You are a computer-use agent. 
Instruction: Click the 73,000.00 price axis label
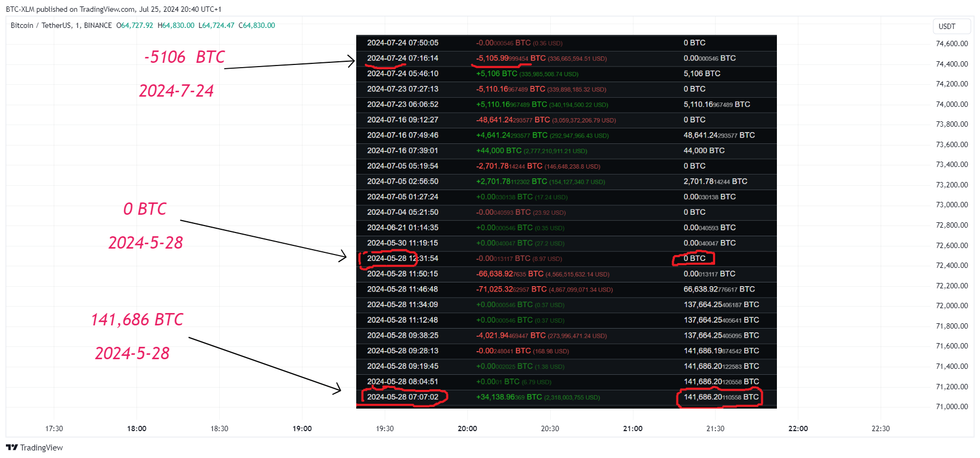(x=952, y=205)
